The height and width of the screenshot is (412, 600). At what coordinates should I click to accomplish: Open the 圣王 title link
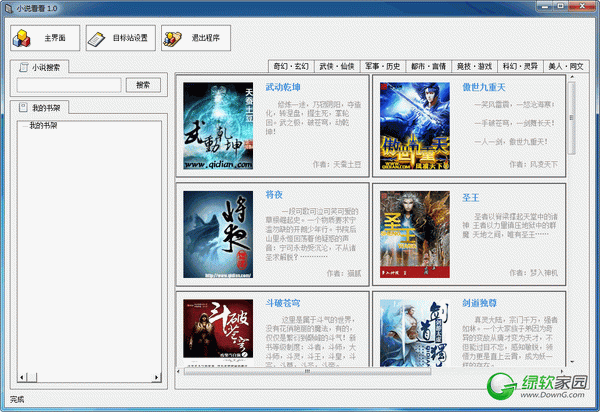[471, 197]
